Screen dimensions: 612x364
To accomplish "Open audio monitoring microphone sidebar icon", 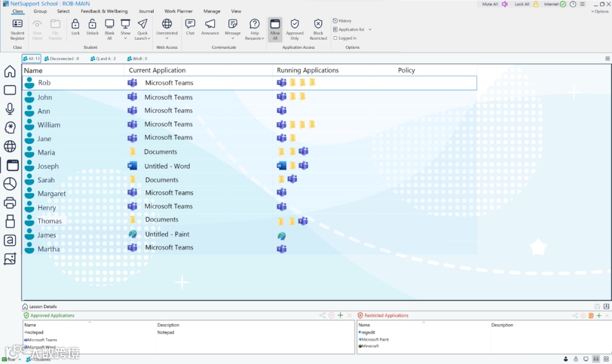I will (x=10, y=109).
